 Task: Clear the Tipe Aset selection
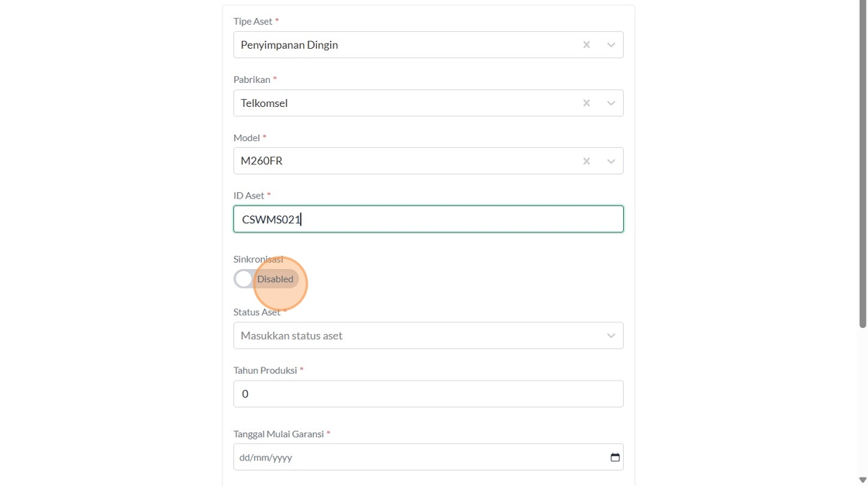587,45
